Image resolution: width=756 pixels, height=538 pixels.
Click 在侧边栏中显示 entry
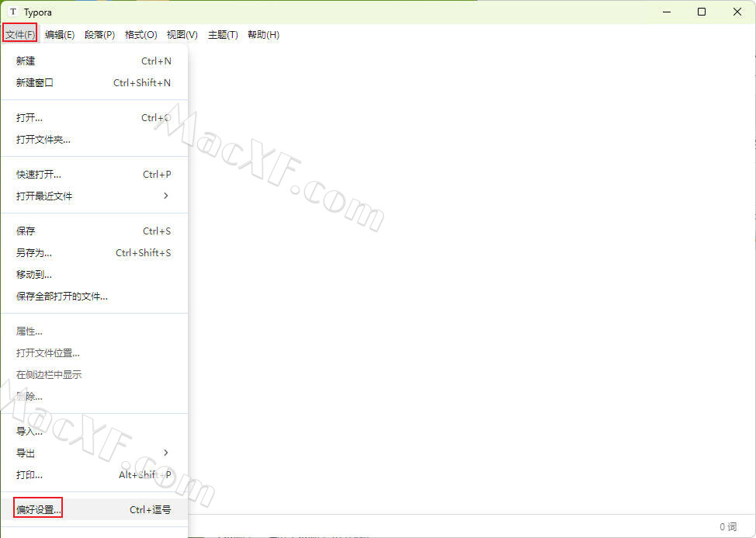pos(94,374)
